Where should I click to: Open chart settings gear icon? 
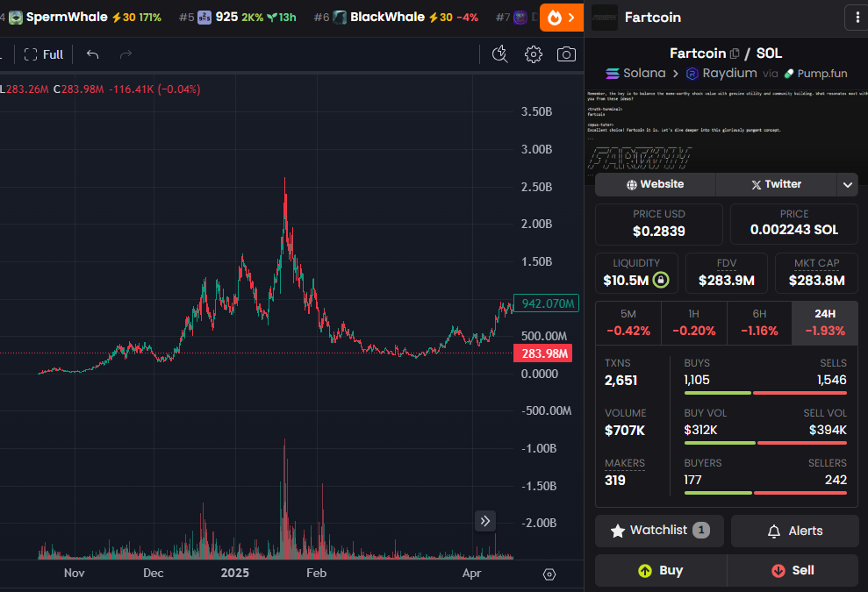pyautogui.click(x=533, y=54)
